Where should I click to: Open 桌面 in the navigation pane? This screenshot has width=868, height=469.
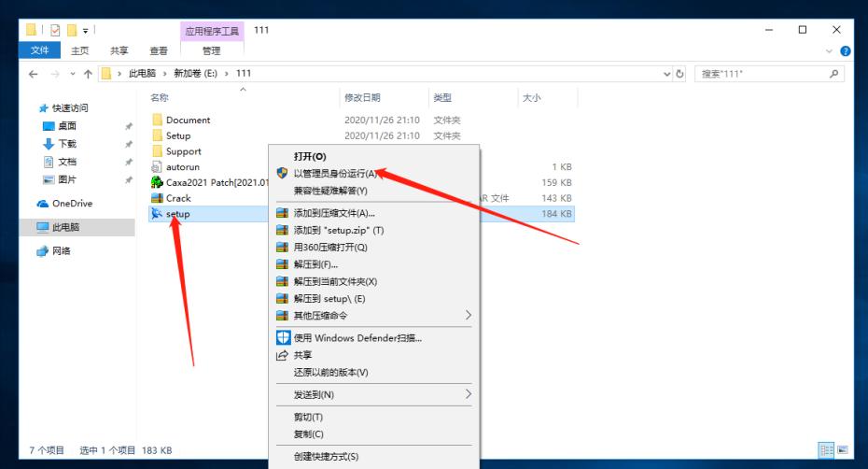click(x=67, y=126)
